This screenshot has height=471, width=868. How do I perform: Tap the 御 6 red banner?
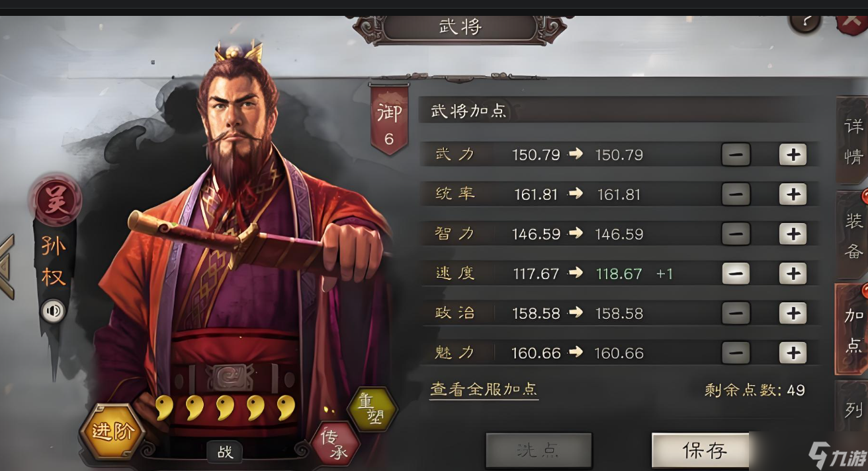[388, 120]
